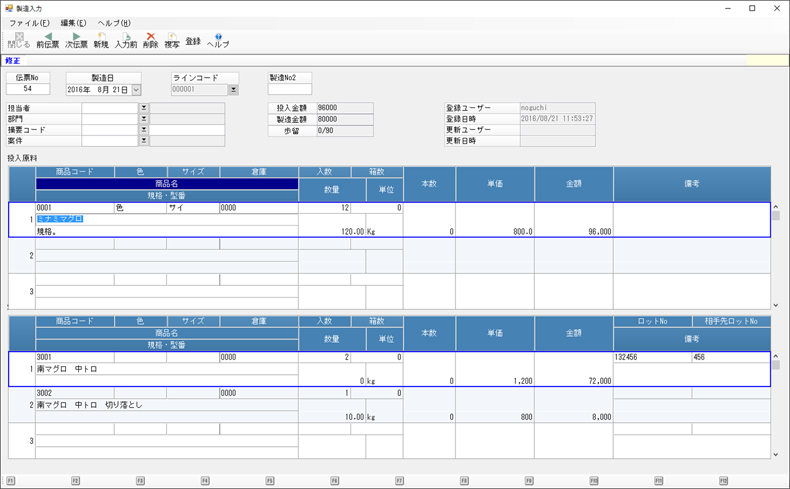The height and width of the screenshot is (489, 790).
Task: Go to next slip with 次伝票 icon
Action: (76, 40)
